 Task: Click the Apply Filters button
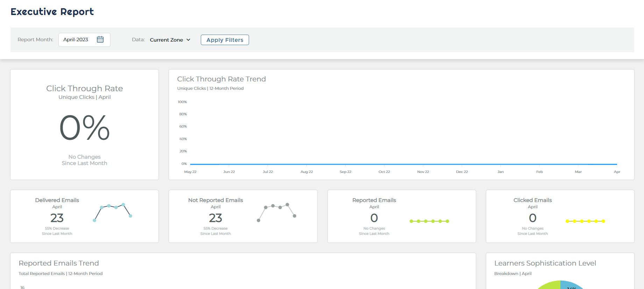[225, 40]
